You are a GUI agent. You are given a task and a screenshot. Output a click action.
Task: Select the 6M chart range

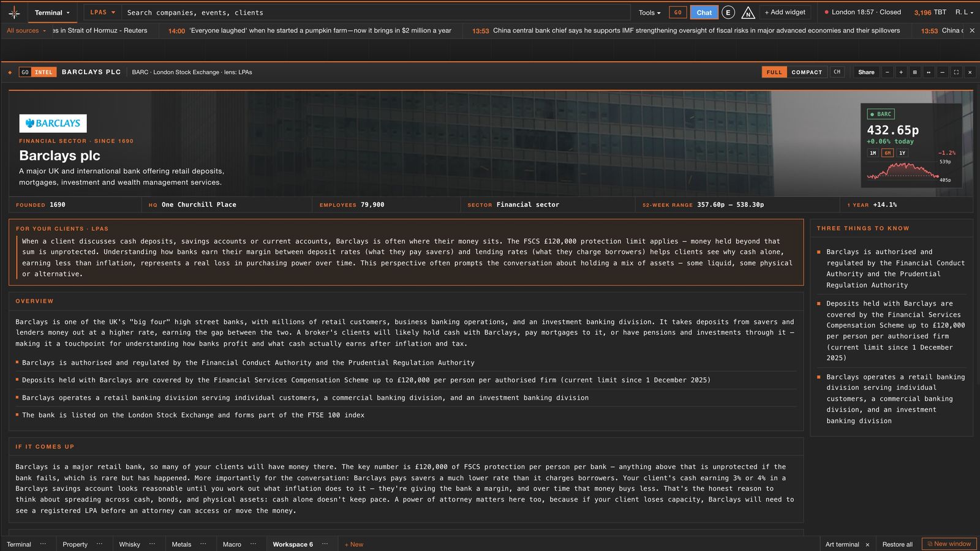pos(888,153)
